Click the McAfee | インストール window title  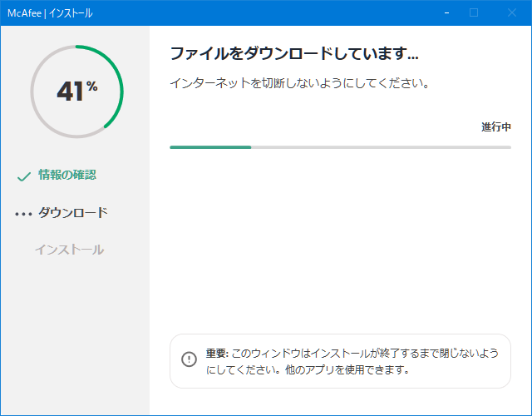(50, 13)
